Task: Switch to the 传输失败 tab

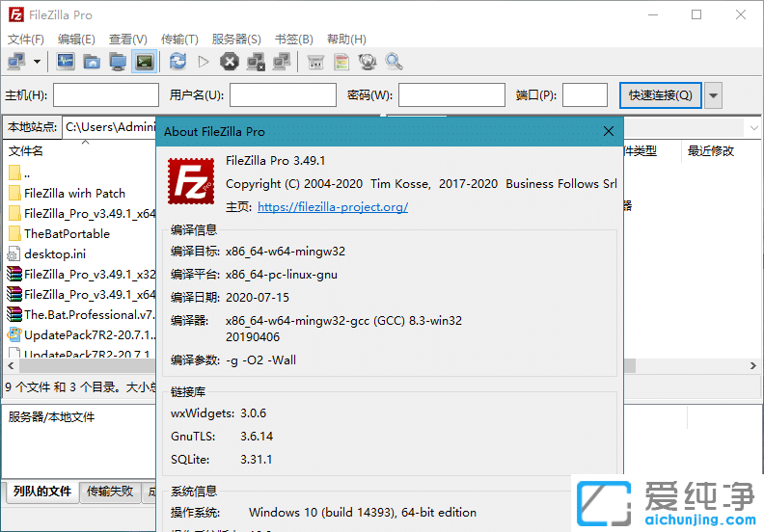Action: (x=110, y=492)
